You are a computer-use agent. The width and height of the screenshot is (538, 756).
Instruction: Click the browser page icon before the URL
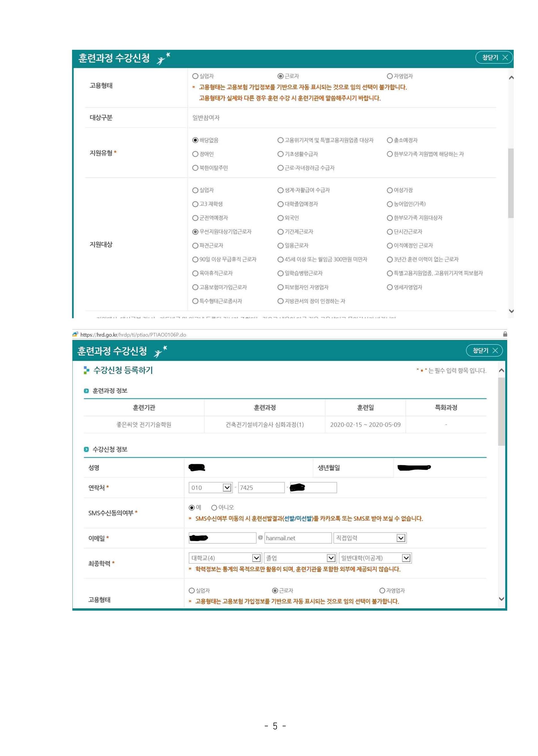(75, 334)
